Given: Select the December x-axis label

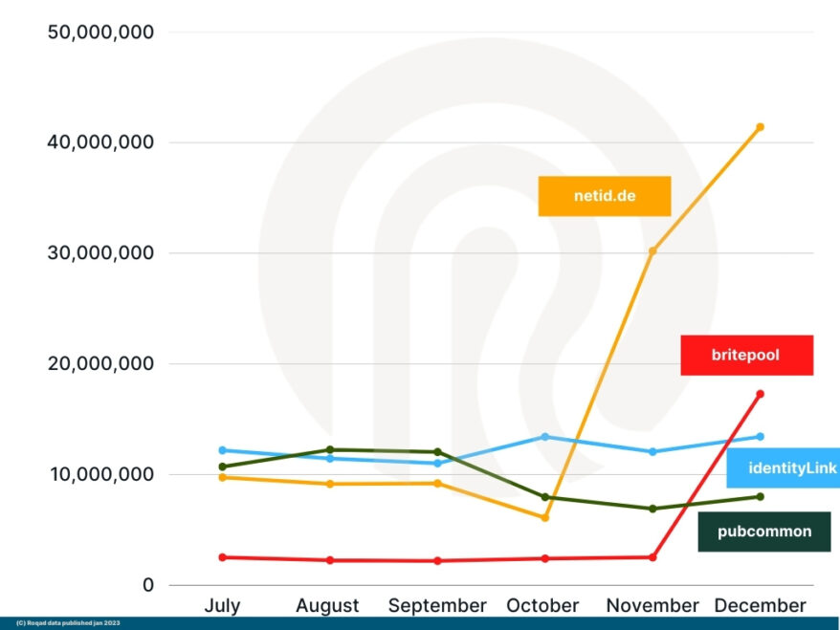Looking at the screenshot, I should click(x=760, y=606).
